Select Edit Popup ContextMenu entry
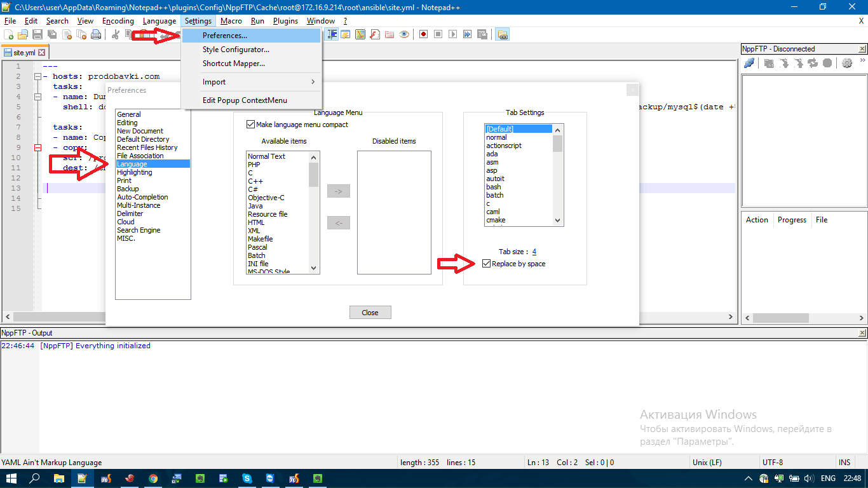 coord(252,100)
